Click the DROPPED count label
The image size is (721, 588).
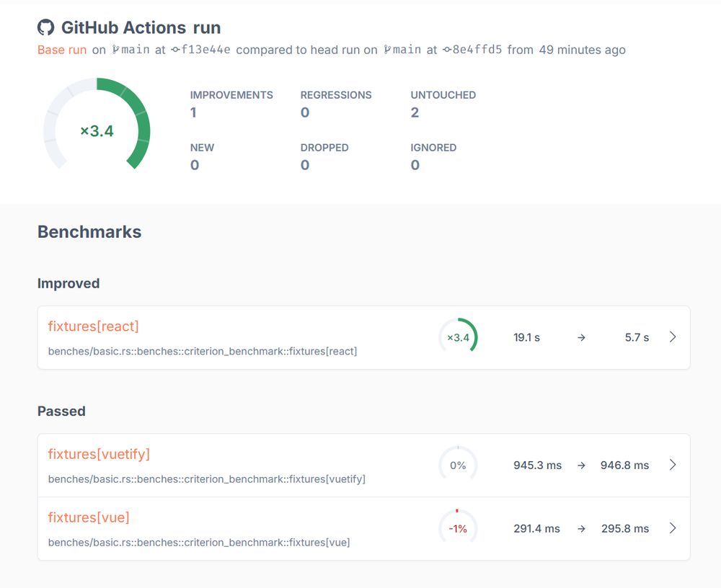pyautogui.click(x=324, y=148)
